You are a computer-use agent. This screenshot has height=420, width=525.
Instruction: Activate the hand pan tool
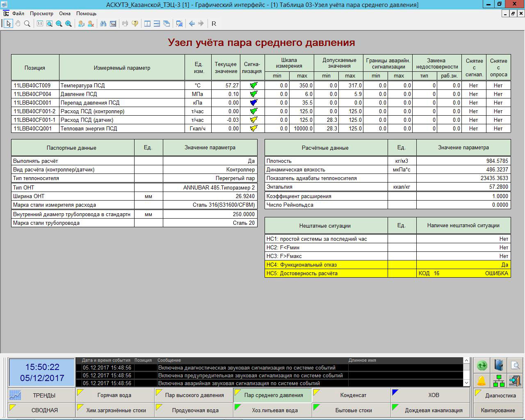point(18,23)
